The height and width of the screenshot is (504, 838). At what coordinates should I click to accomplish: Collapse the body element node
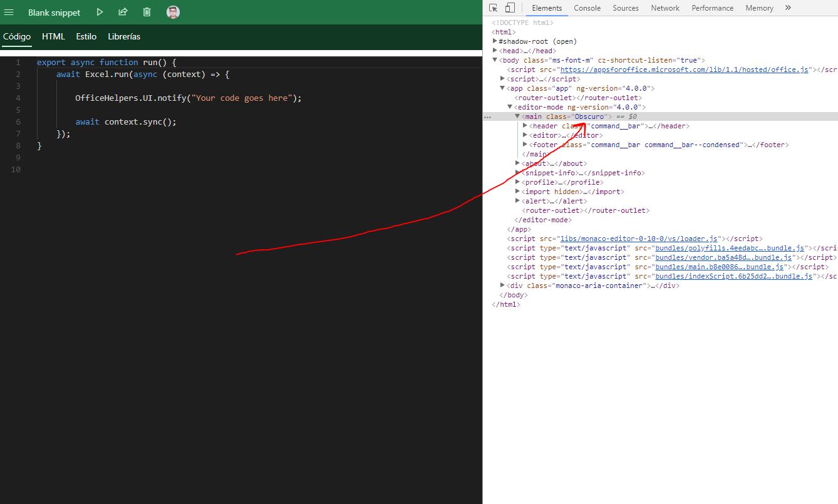pyautogui.click(x=495, y=59)
